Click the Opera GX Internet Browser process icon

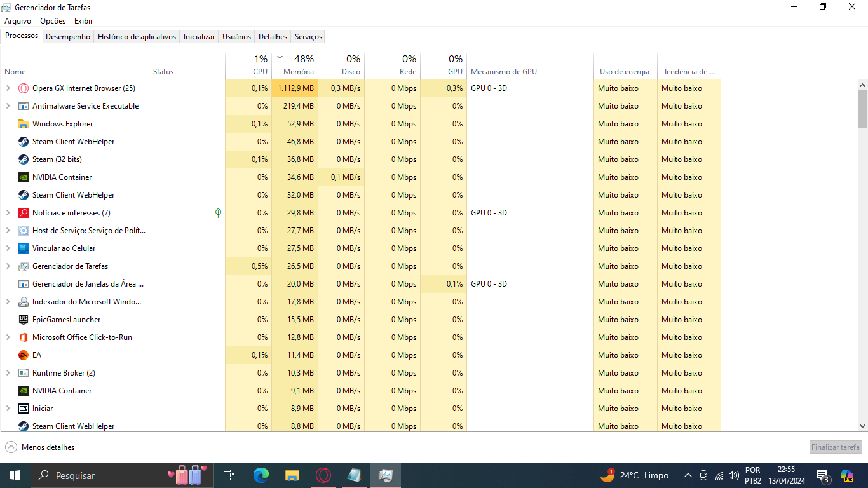(x=24, y=88)
